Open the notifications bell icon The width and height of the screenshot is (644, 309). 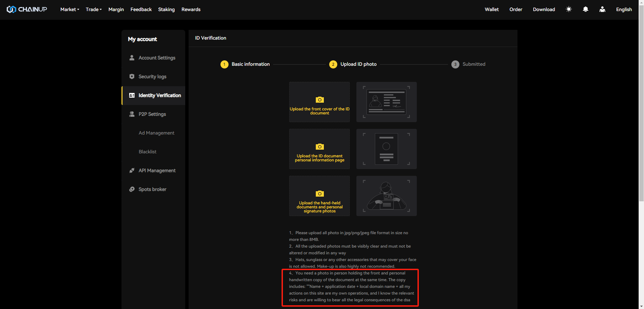585,9
